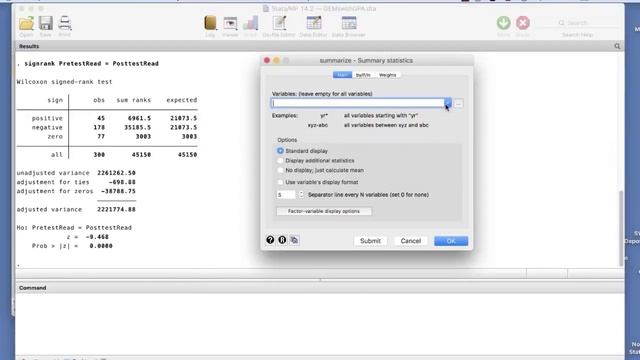The image size is (640, 360).
Task: Click the Open folder icon in Stata toolbar
Action: (x=26, y=24)
